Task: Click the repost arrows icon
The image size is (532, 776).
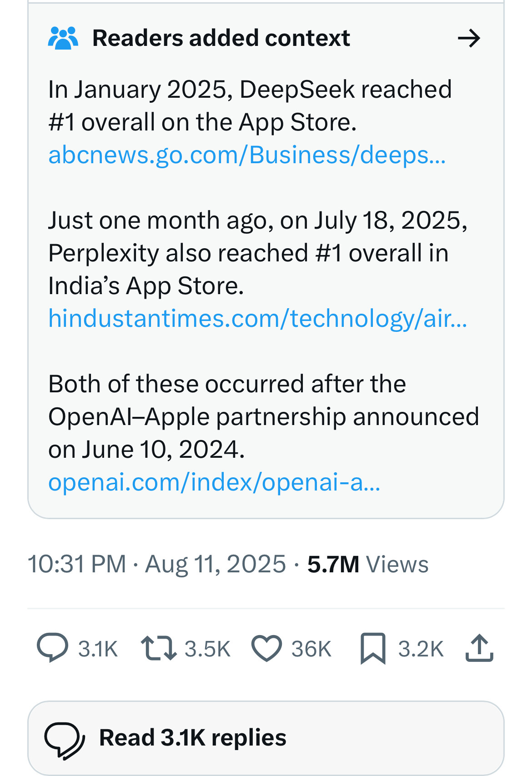Action: [x=159, y=648]
